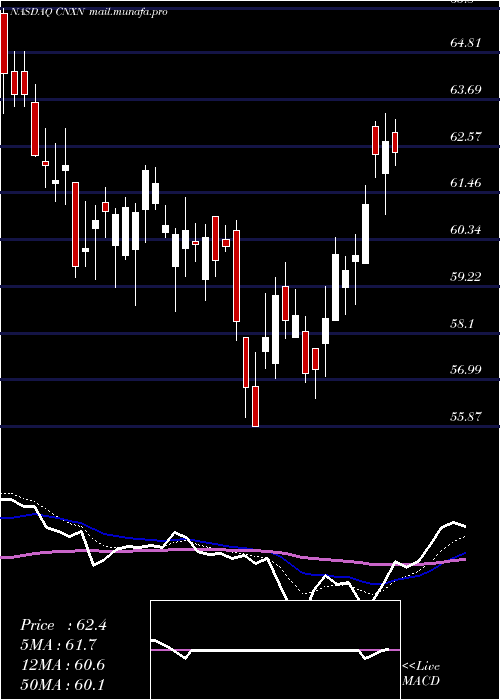Click the 58.1 price axis label
This screenshot has width=500, height=700.
pyautogui.click(x=462, y=323)
